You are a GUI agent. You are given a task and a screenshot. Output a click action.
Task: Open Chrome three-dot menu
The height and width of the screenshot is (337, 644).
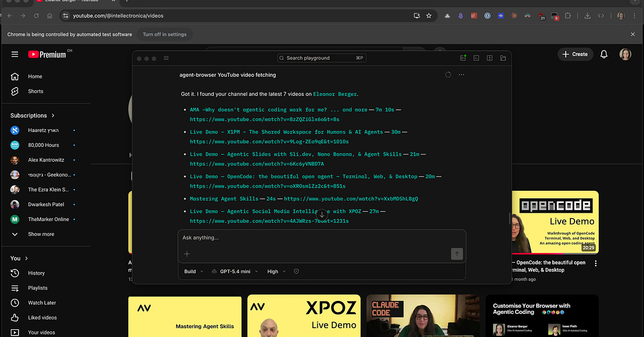634,16
